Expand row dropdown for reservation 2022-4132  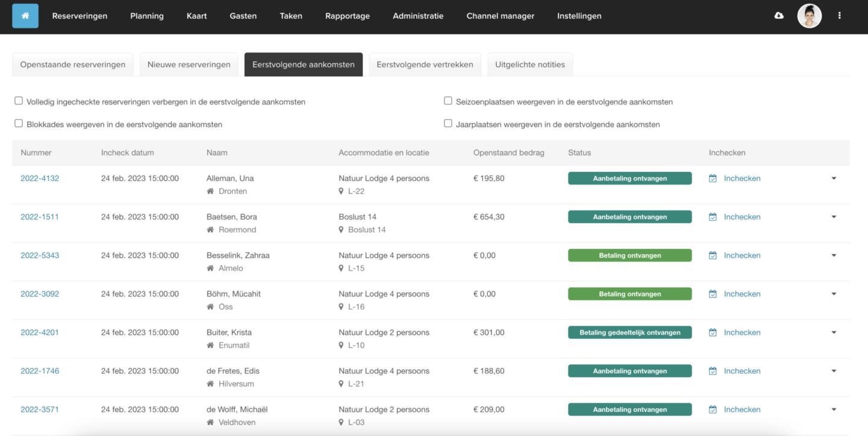tap(834, 179)
